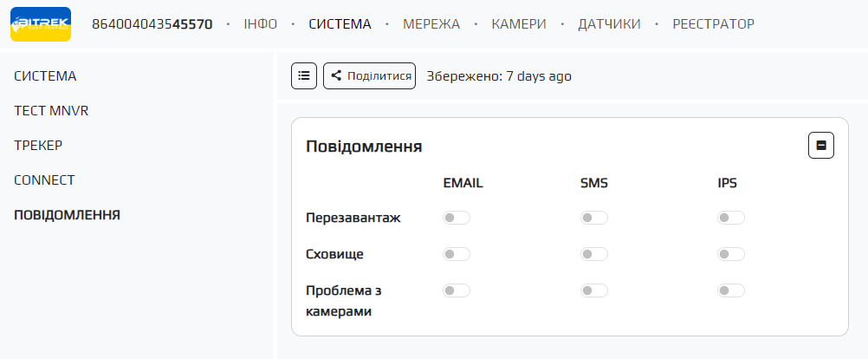Collapse the Повідомлення panel

click(820, 146)
